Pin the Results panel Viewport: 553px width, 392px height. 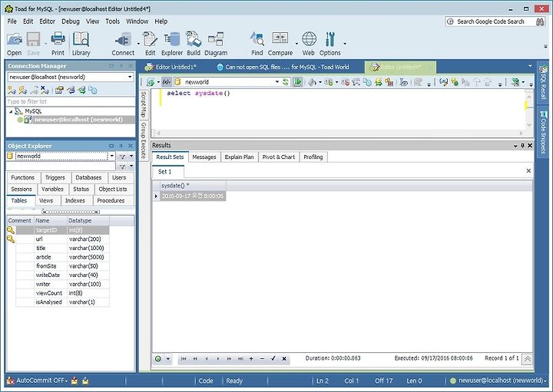click(x=523, y=146)
